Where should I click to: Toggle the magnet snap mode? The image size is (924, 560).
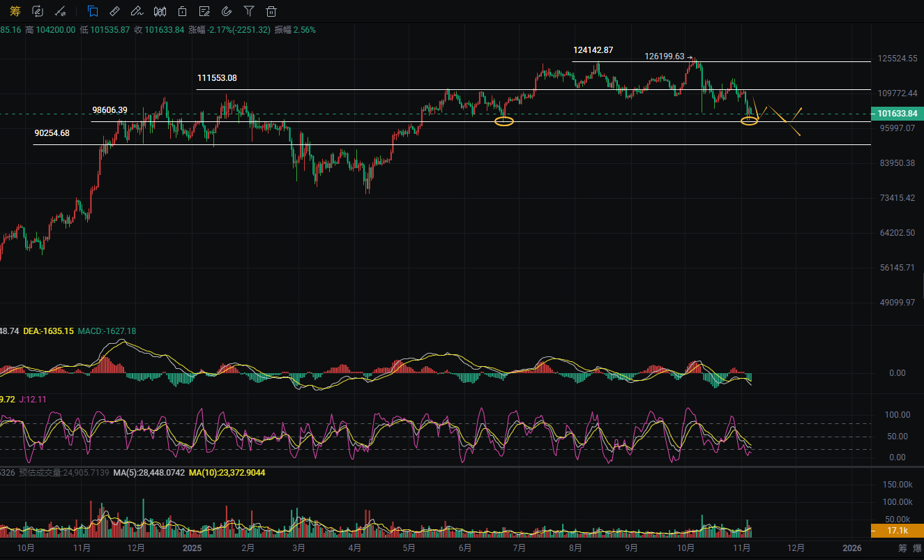coord(227,11)
